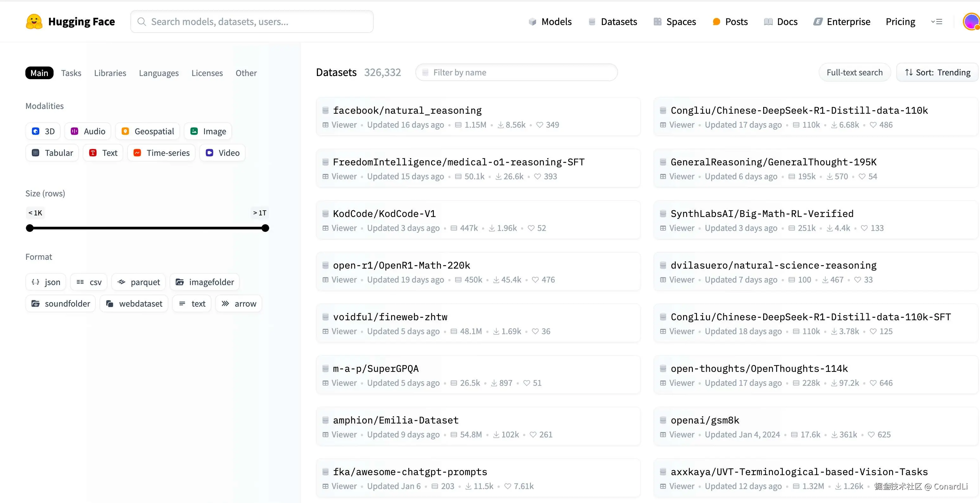
Task: Toggle the 3D modality filter
Action: coord(43,131)
